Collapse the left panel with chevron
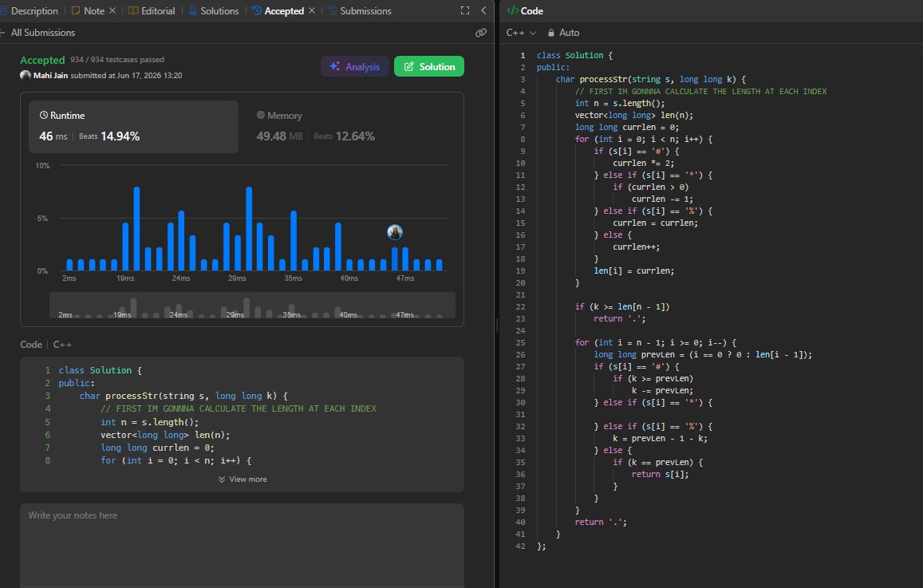The width and height of the screenshot is (923, 588). pos(484,10)
